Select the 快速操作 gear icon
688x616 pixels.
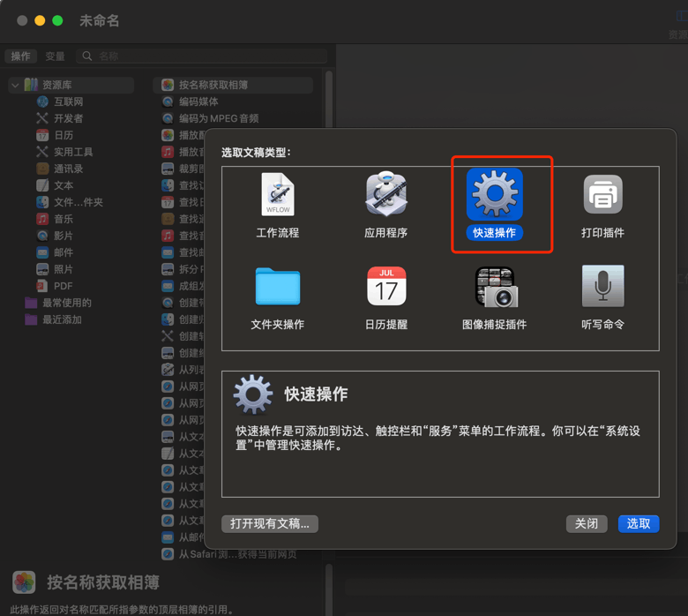pyautogui.click(x=495, y=193)
